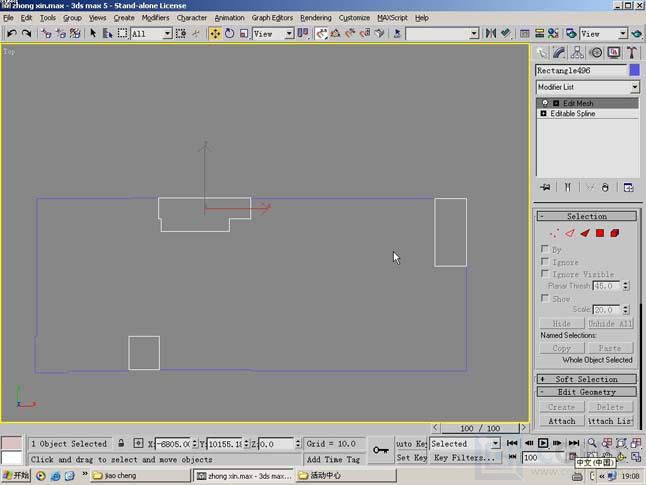Image resolution: width=646 pixels, height=485 pixels.
Task: Open the Display command panel tab
Action: point(614,53)
